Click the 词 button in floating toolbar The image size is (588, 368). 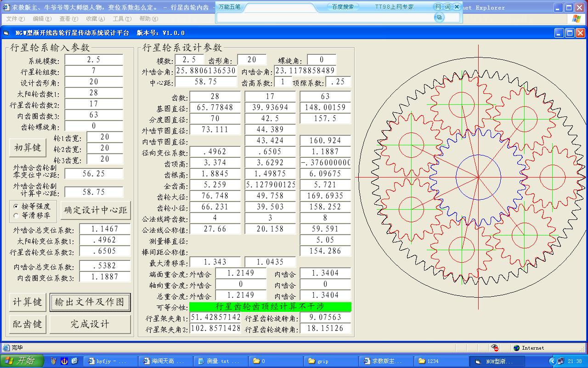[x=448, y=7]
